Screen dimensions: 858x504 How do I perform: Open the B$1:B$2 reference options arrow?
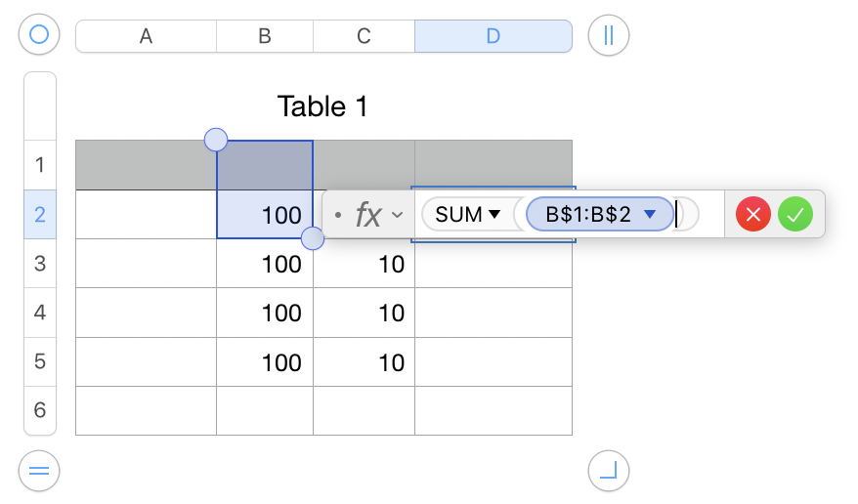click(650, 215)
